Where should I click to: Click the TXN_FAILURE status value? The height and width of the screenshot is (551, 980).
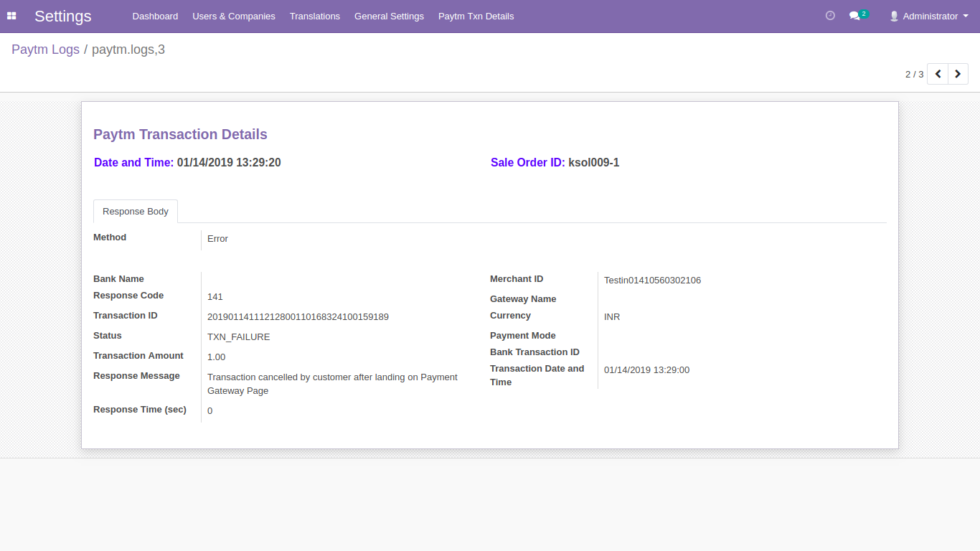[238, 336]
